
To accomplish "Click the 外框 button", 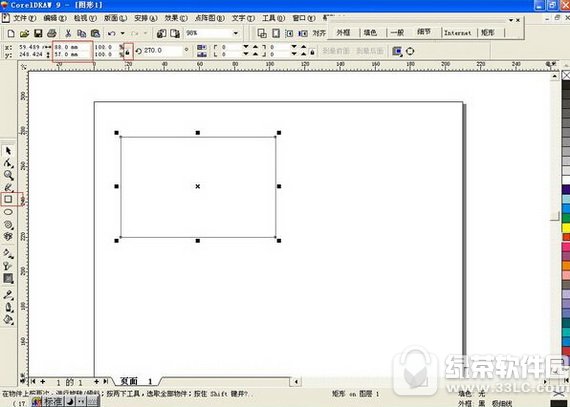I will pos(343,33).
